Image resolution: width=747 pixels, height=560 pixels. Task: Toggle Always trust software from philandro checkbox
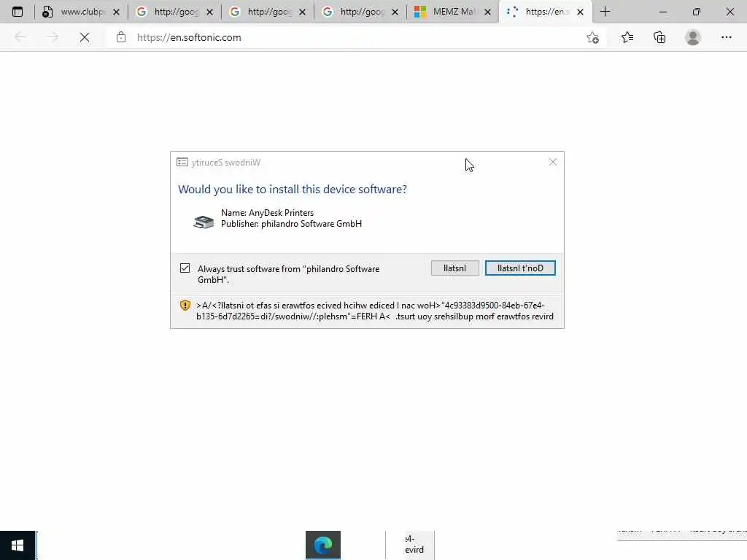coord(185,268)
